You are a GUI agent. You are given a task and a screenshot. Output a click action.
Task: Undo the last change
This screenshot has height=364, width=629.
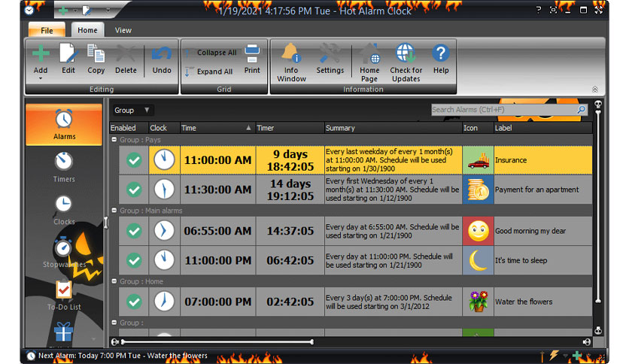pyautogui.click(x=162, y=59)
